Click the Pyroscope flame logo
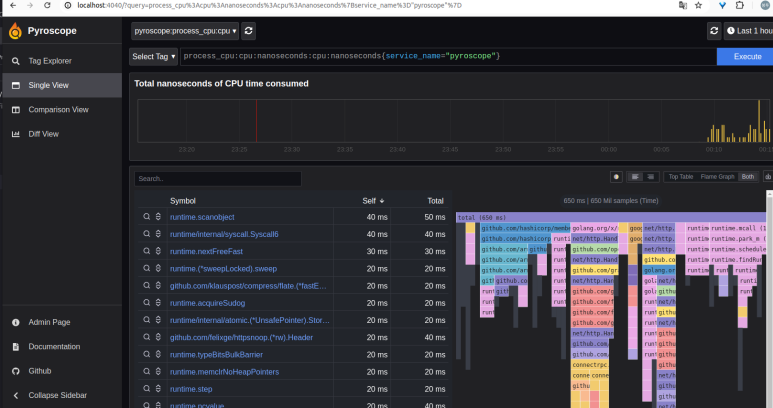 pyautogui.click(x=16, y=31)
